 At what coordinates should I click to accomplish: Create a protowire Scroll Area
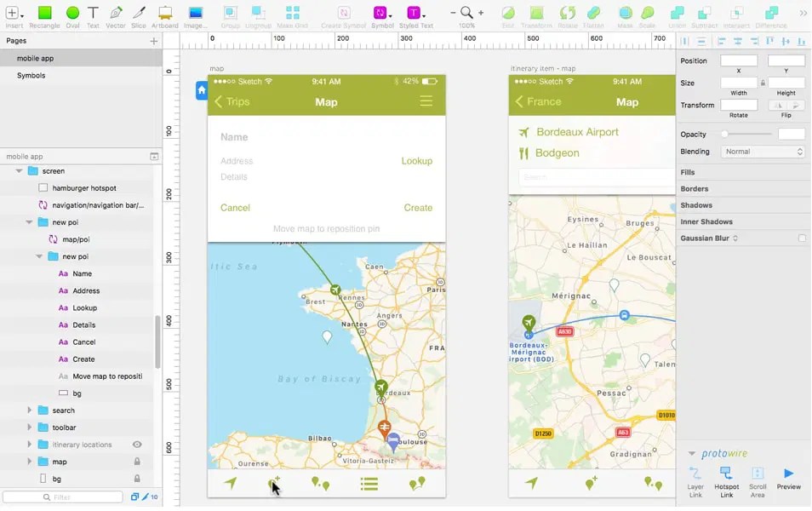click(x=758, y=475)
